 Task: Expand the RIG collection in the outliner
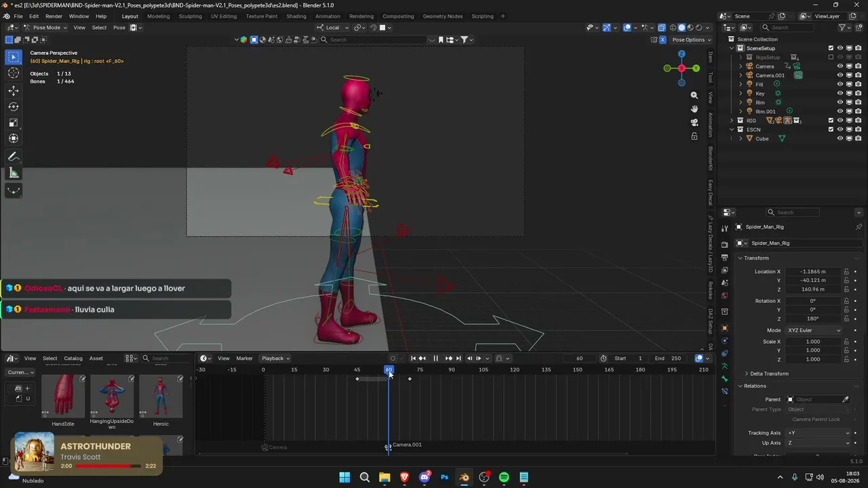coord(732,121)
